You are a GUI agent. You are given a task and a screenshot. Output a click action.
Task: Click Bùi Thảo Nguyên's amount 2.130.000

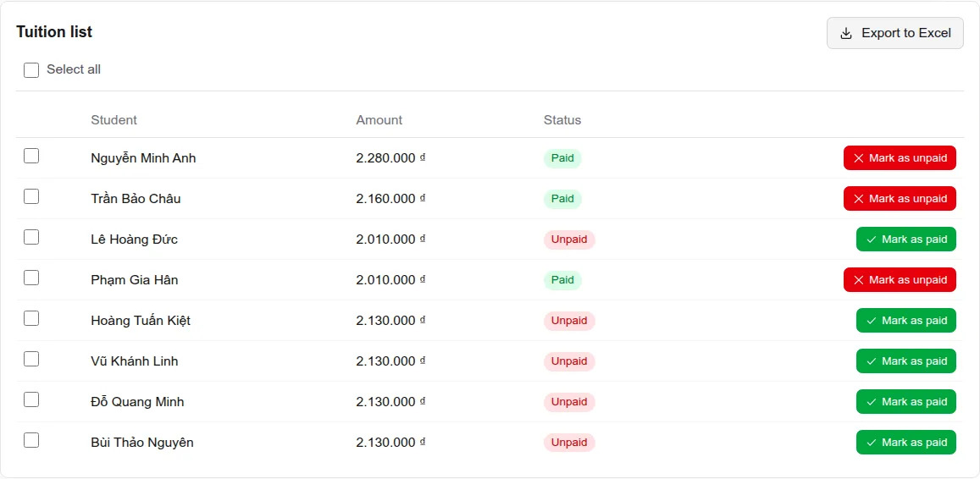(x=391, y=443)
